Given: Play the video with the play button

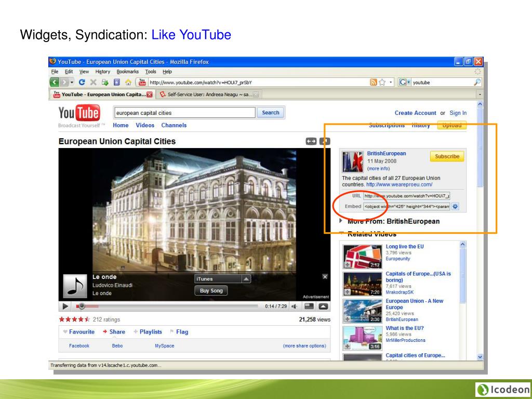Looking at the screenshot, I should [x=65, y=307].
